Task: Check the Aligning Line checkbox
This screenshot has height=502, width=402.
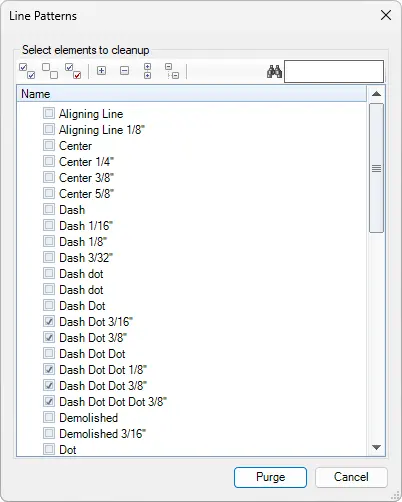Action: click(x=49, y=113)
